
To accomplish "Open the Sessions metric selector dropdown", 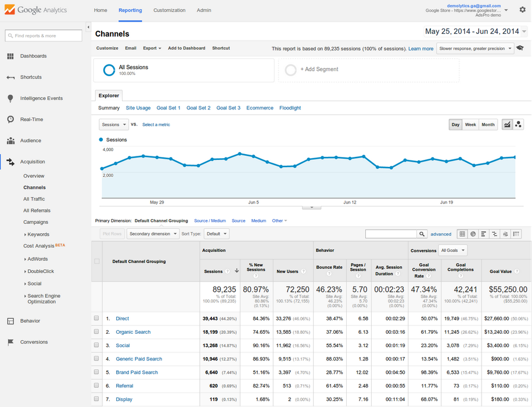I will point(113,124).
